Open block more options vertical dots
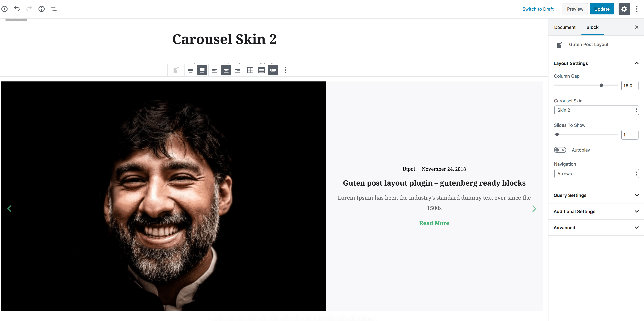 [286, 70]
